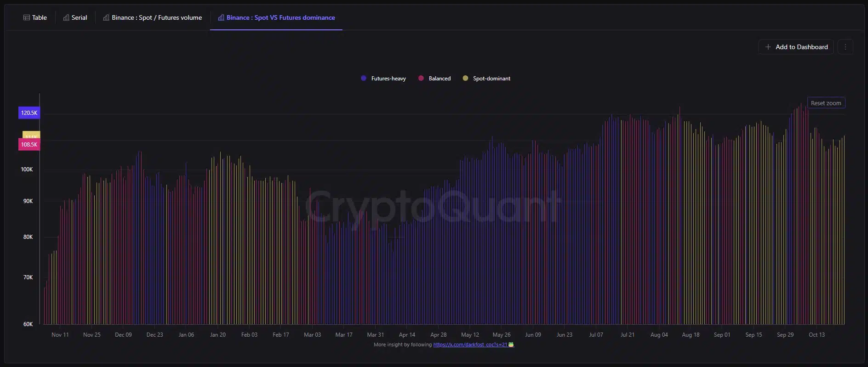Click the plus icon beside Add to Dashboard
868x367 pixels.
click(x=768, y=47)
